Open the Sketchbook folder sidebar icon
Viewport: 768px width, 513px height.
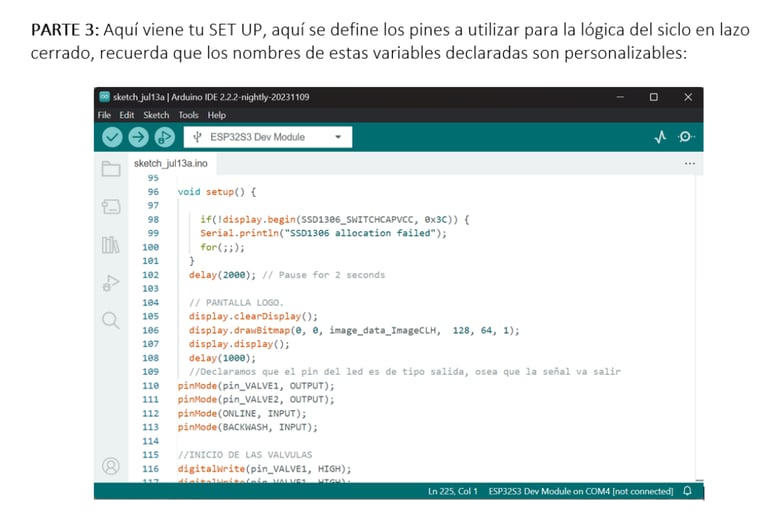coord(111,169)
